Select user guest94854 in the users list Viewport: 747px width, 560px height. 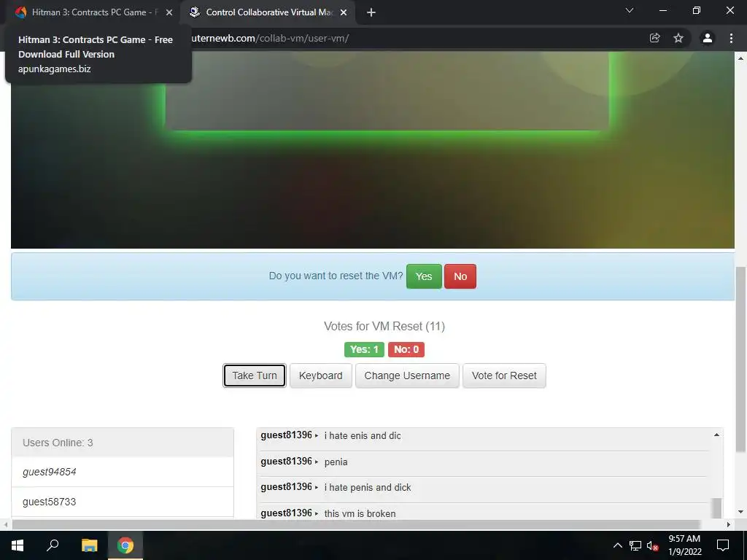tap(123, 472)
